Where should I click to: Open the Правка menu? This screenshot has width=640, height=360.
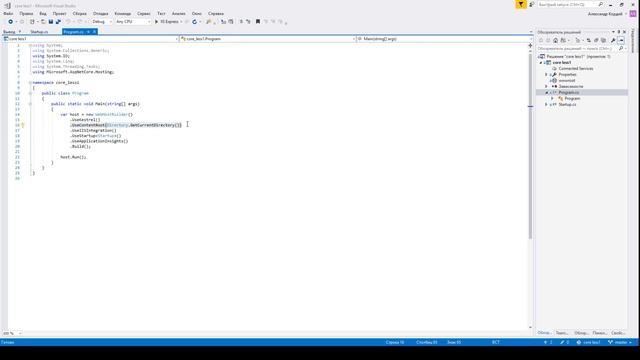[26, 14]
